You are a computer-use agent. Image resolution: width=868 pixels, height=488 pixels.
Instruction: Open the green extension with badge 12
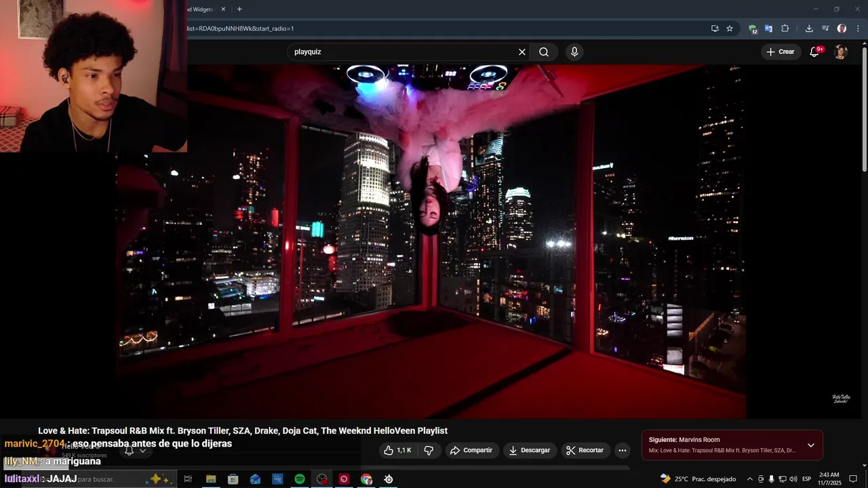752,28
